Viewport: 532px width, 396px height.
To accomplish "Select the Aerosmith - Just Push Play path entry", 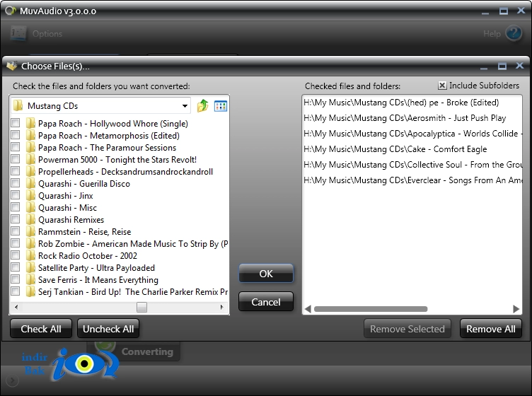I will [x=405, y=118].
